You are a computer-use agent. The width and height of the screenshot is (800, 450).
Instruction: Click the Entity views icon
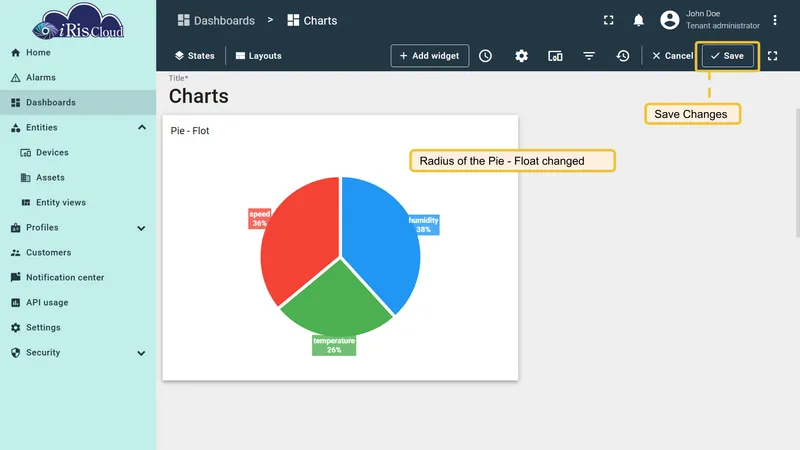[26, 203]
